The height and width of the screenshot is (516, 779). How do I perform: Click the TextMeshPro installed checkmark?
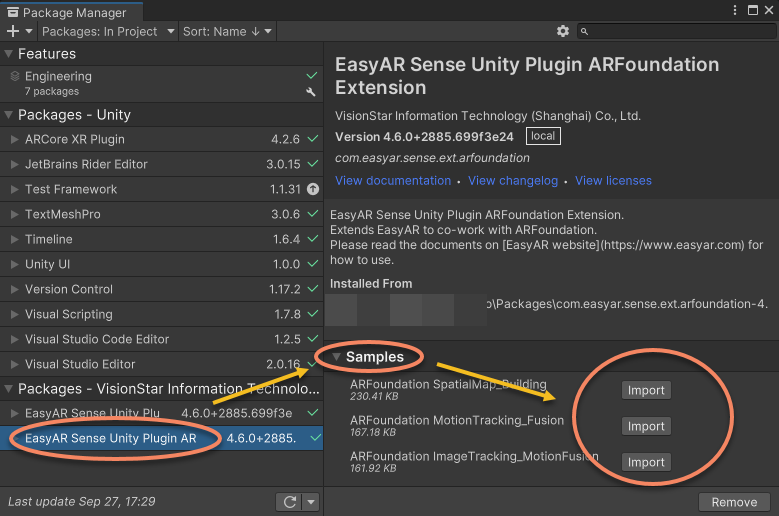[312, 214]
